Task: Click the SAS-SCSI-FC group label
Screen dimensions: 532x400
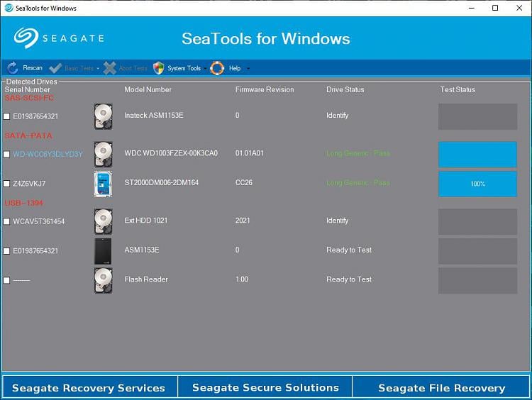Action: click(x=29, y=98)
